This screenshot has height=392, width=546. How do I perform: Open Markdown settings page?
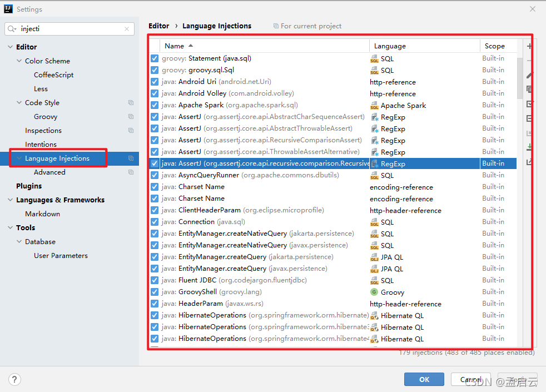click(x=42, y=214)
